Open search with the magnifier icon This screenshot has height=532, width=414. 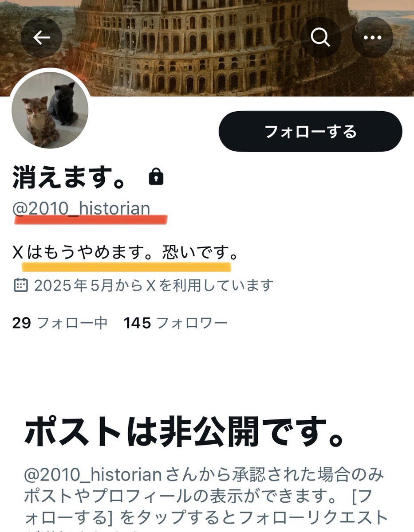(320, 38)
